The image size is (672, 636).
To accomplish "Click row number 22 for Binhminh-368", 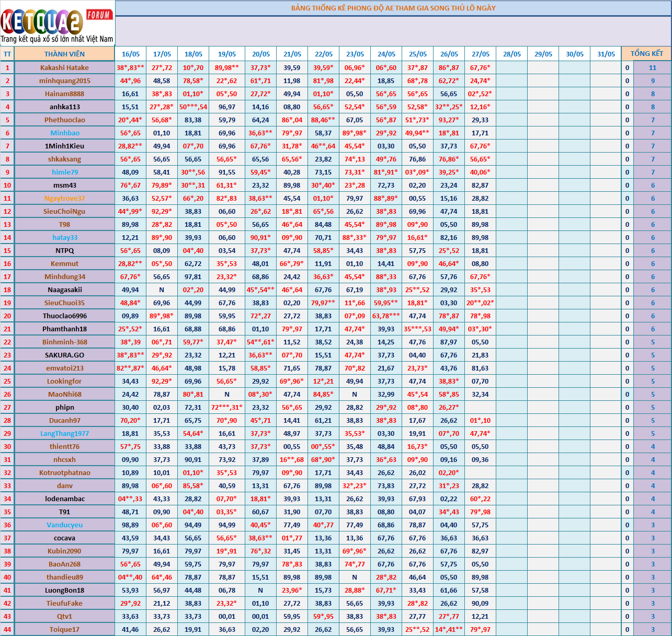I will pos(7,342).
